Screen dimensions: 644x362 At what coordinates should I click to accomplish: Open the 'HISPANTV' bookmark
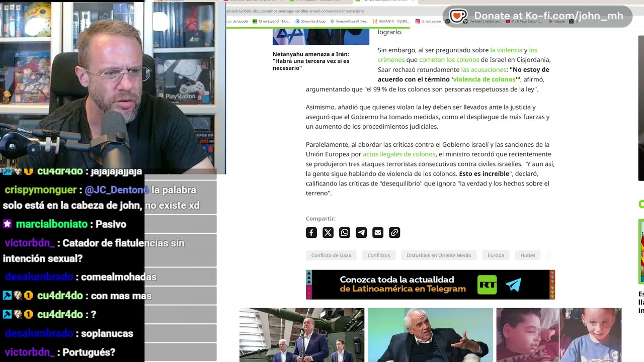[x=391, y=21]
